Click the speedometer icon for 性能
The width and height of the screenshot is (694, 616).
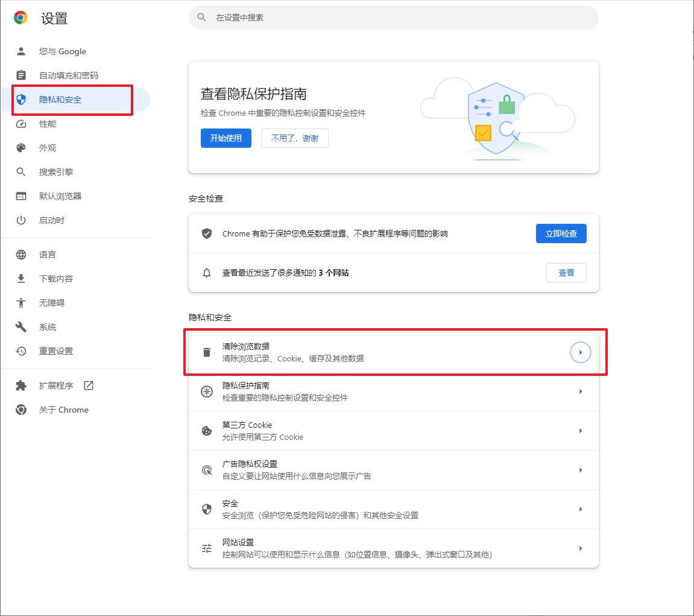point(21,124)
